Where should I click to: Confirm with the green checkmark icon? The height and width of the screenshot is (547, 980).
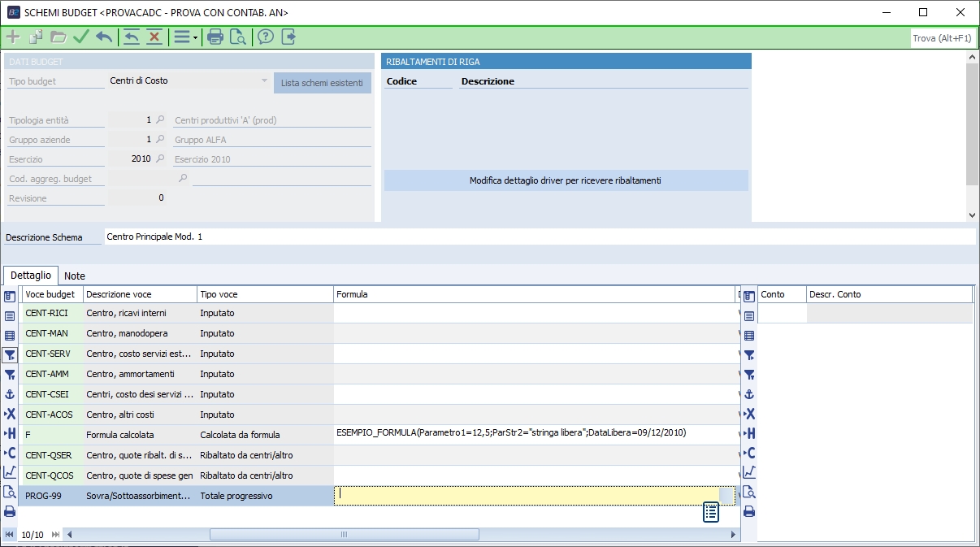pyautogui.click(x=81, y=37)
